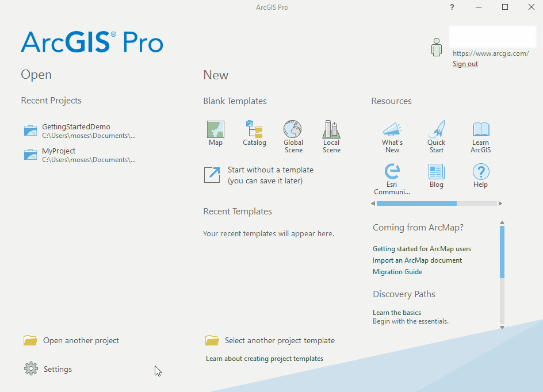
Task: Create a new Map blank template project
Action: click(215, 133)
